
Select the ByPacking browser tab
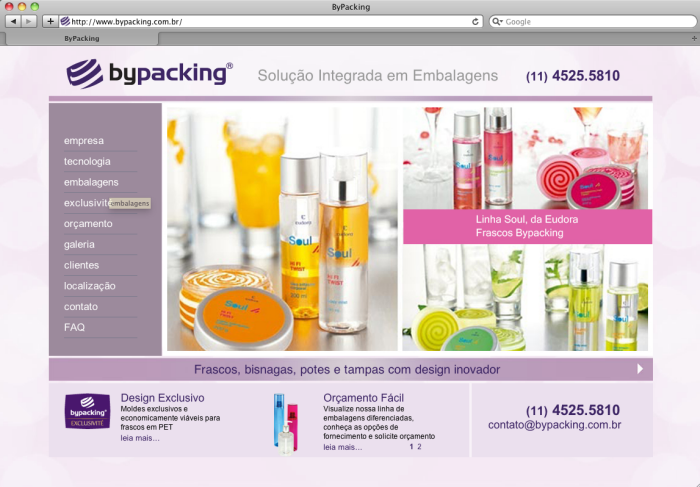[x=82, y=38]
